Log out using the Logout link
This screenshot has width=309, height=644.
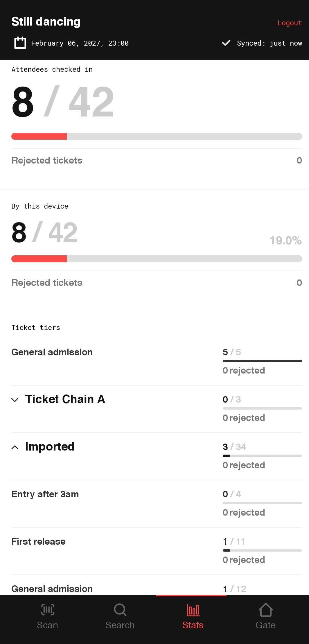click(x=290, y=23)
